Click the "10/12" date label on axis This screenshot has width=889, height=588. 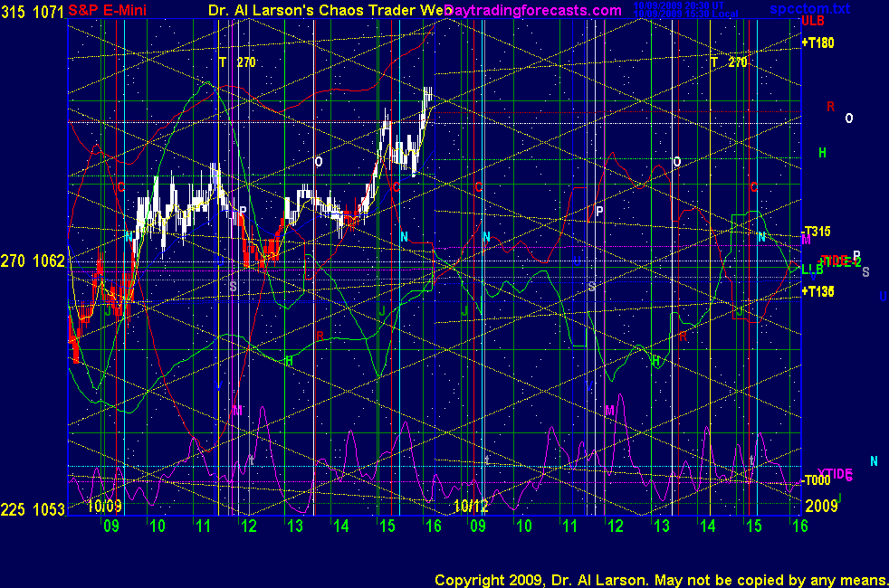click(x=471, y=506)
